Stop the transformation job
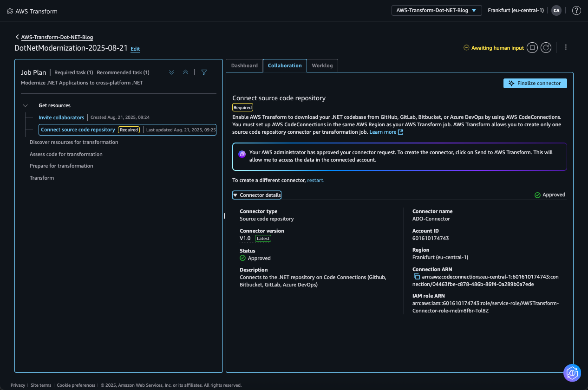Screen dimensions: 588x390 click(x=532, y=47)
